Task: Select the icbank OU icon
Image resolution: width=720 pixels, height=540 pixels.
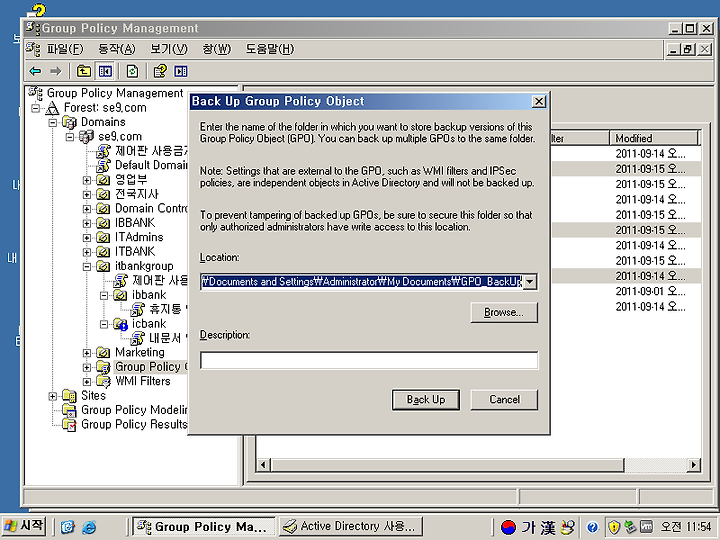Action: pos(120,324)
